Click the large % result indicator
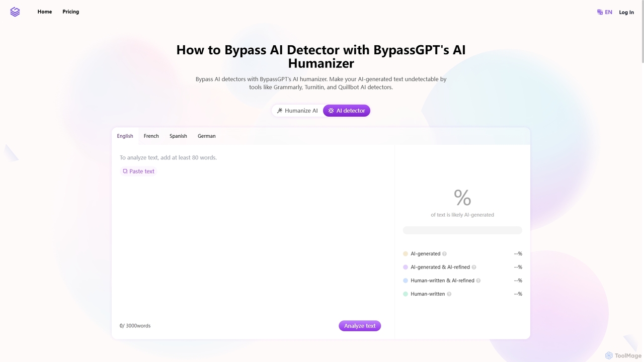The height and width of the screenshot is (362, 644). 462,198
